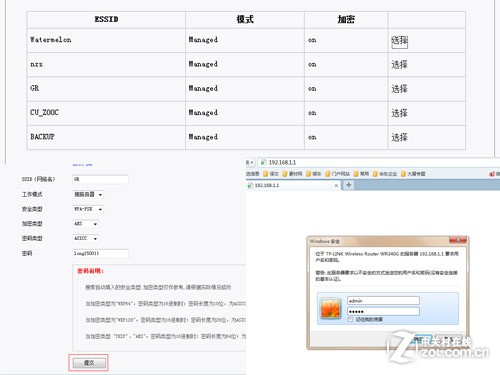Click the BACKUP ESSID cell

106,137
